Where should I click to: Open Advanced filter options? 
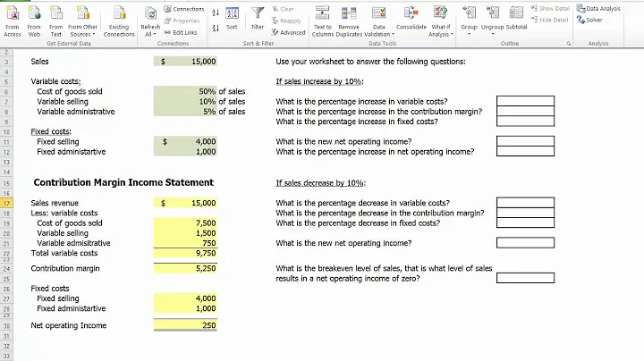[288, 32]
